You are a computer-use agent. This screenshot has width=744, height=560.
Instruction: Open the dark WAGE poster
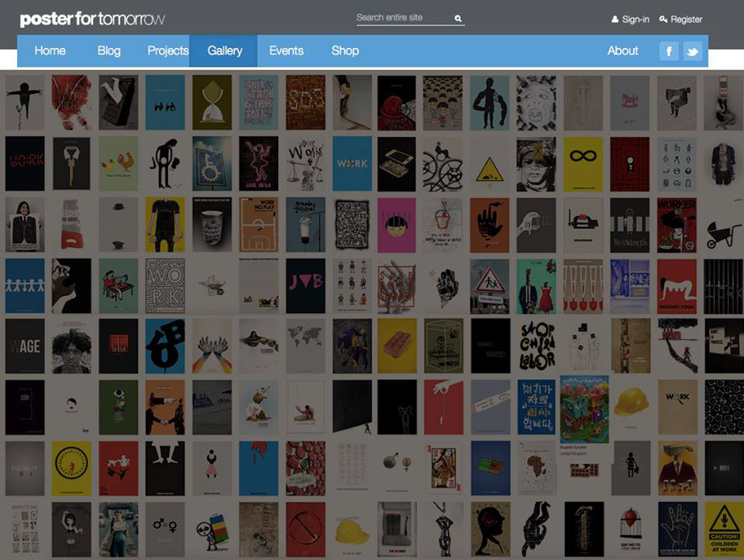[25, 346]
